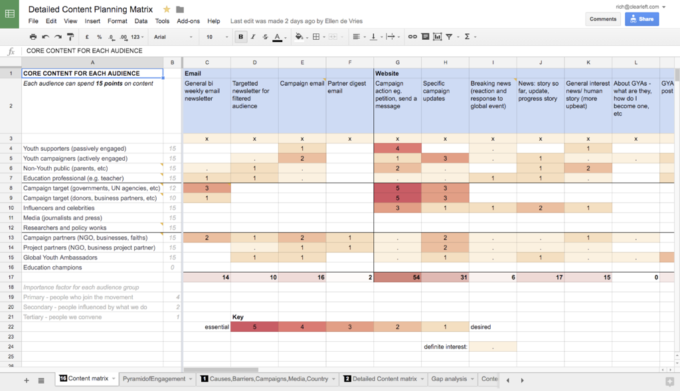
Task: Select cell 'CORE CONTENT FOR EACH AUDIENCE'
Action: click(92, 73)
